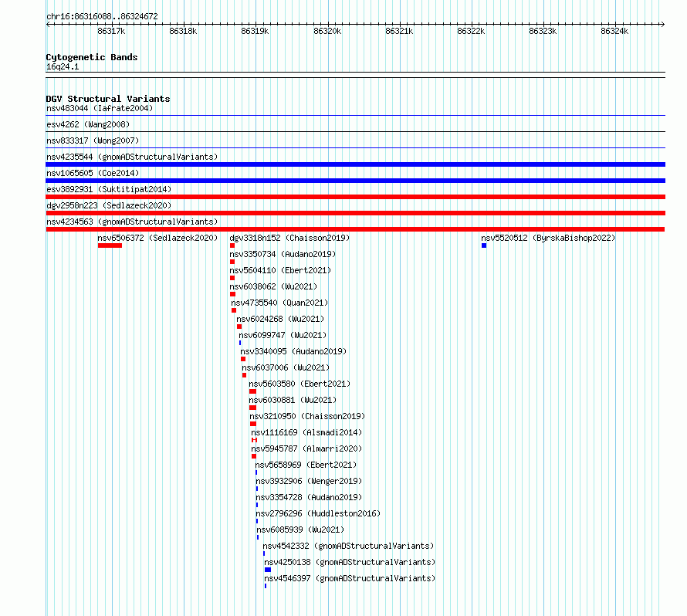687x616 pixels.
Task: Click the blue bar under nsv1065605 (Coe2014)
Action: tap(355, 181)
